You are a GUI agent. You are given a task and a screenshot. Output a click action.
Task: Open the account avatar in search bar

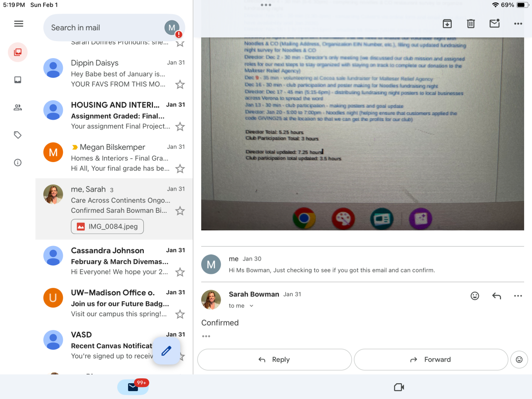172,28
